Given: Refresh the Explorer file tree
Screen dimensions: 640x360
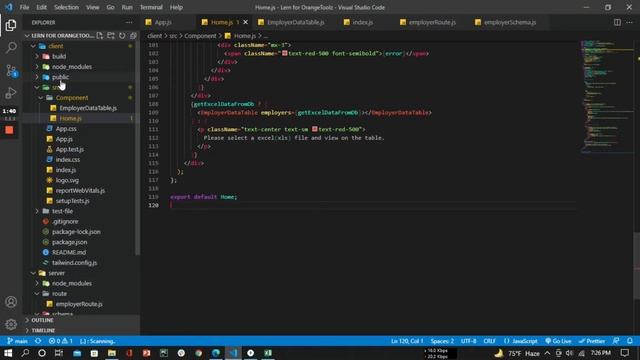Looking at the screenshot, I should click(122, 36).
